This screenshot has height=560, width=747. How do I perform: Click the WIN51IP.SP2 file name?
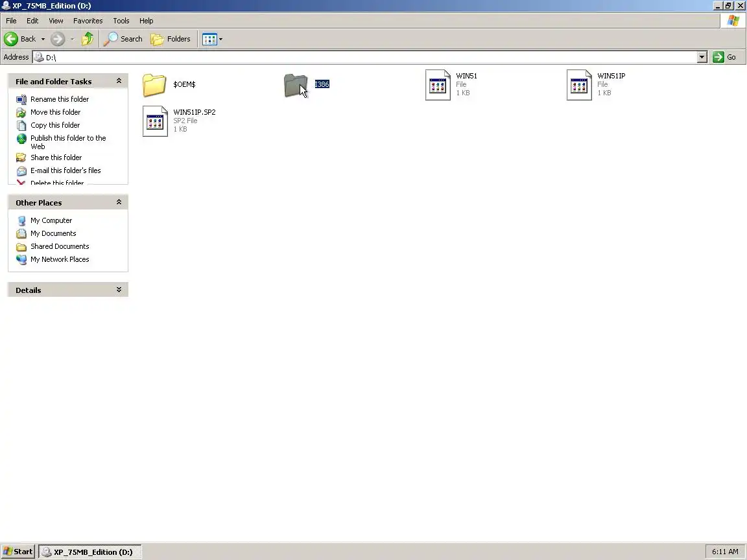coord(195,112)
